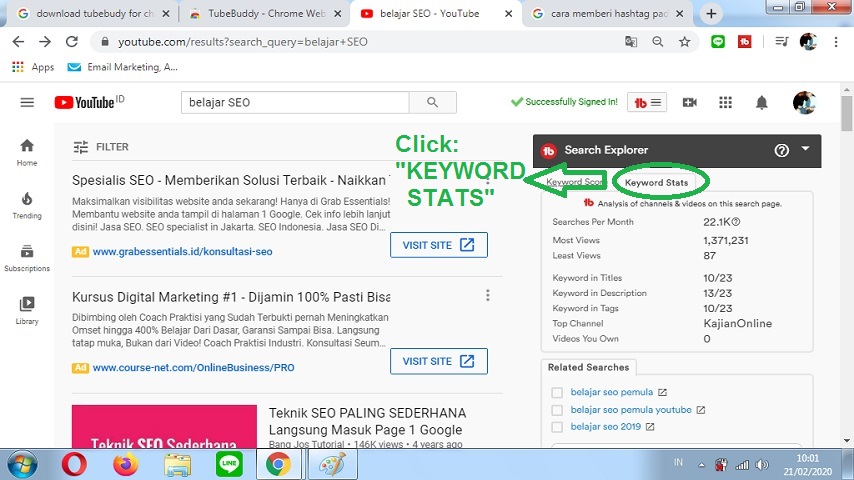
Task: Open the YouTube apps grid icon
Action: point(725,102)
